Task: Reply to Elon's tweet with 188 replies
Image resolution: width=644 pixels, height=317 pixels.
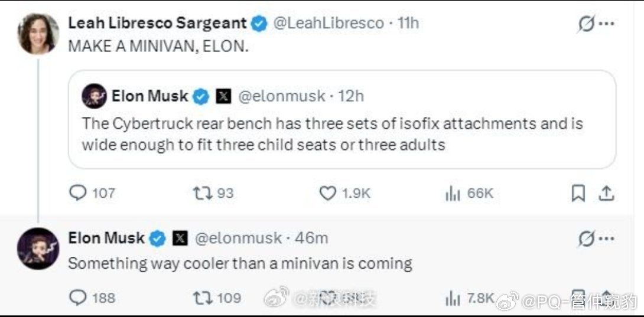Action: (x=77, y=298)
